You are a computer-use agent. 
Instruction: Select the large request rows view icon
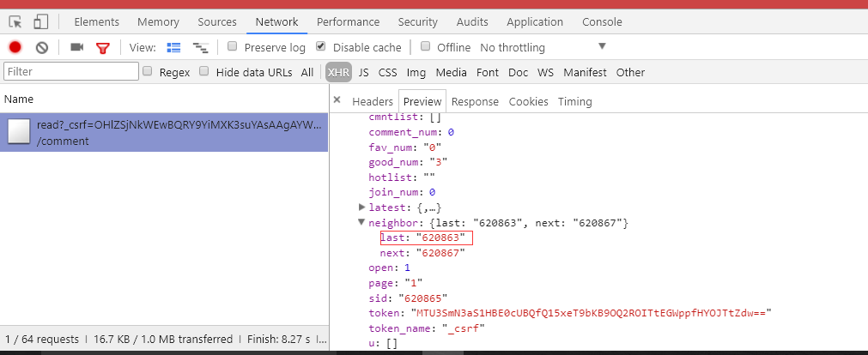173,47
